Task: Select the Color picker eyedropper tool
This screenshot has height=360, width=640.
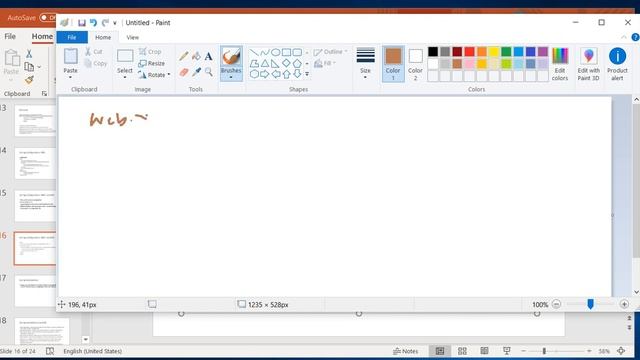Action: pos(196,72)
